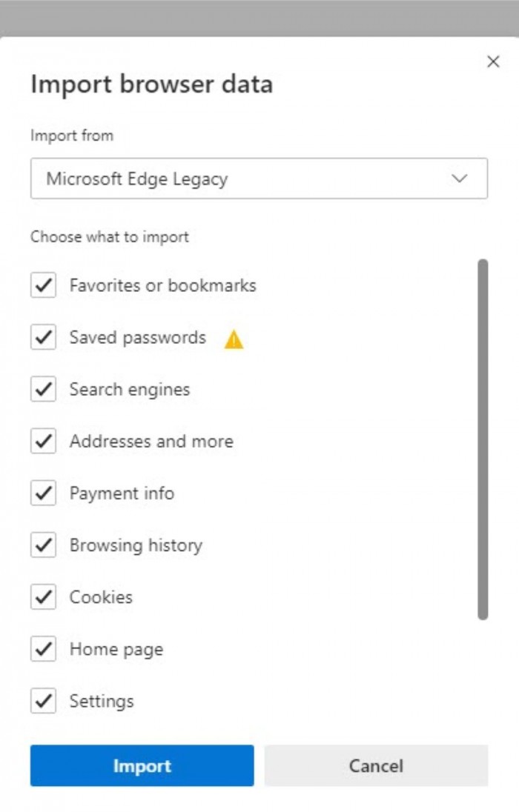Toggle the Browsing history checkbox
This screenshot has width=519, height=812.
coord(43,545)
